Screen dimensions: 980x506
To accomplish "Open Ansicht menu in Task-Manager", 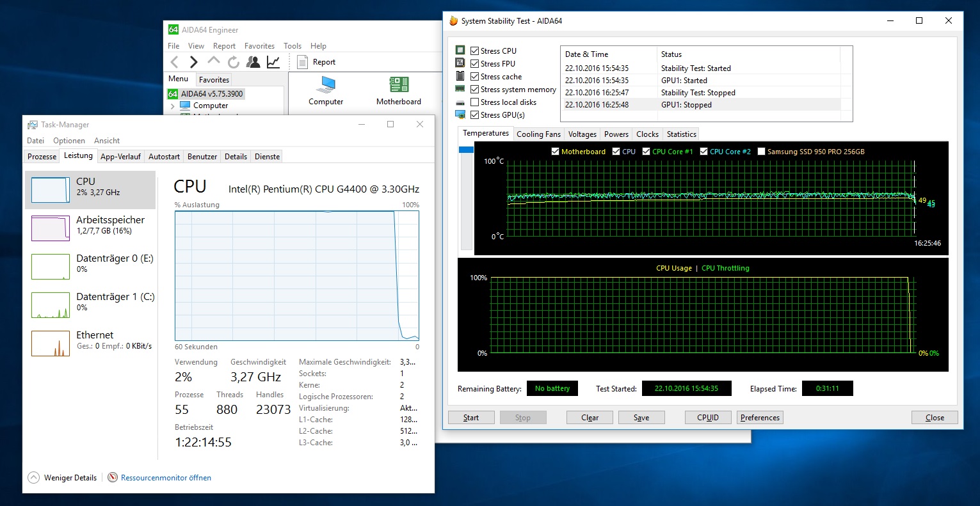I will 107,141.
